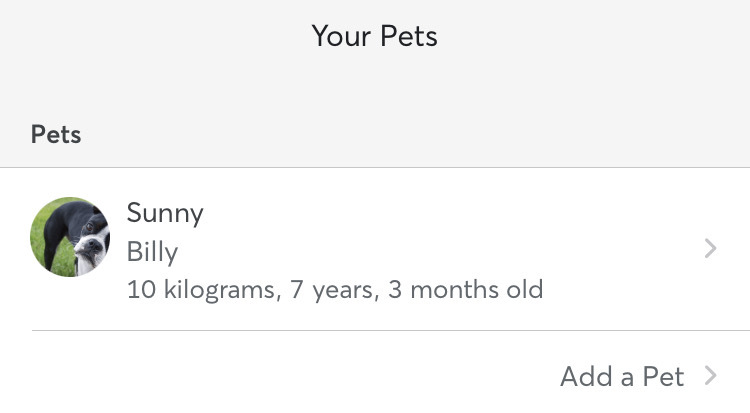Image resolution: width=750 pixels, height=413 pixels.
Task: Click the word "Add" in the bottom row
Action: [586, 377]
